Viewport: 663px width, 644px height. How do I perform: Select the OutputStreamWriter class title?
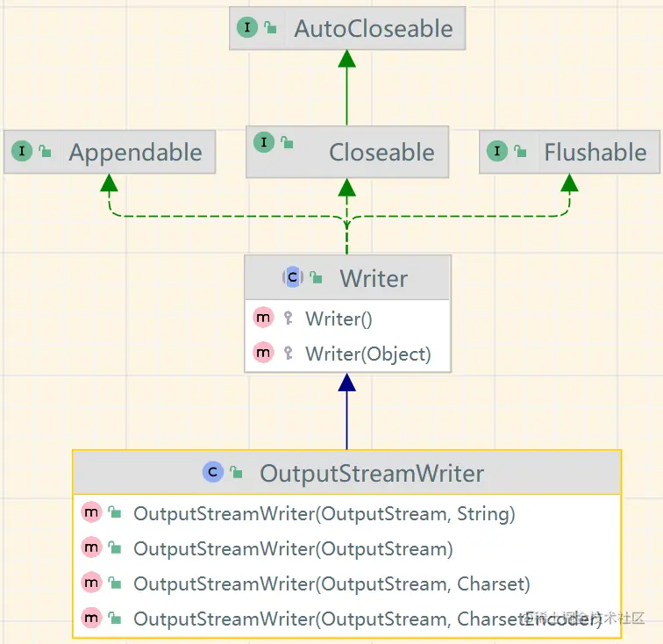(372, 474)
